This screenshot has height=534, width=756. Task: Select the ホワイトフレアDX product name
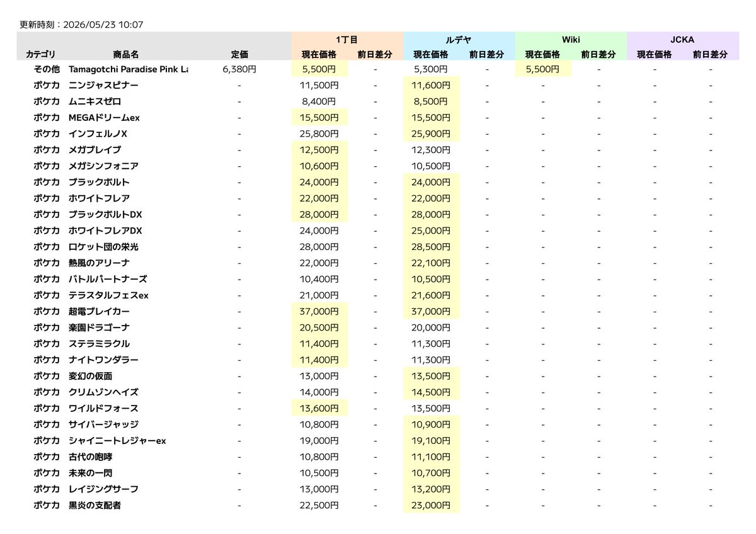click(105, 230)
